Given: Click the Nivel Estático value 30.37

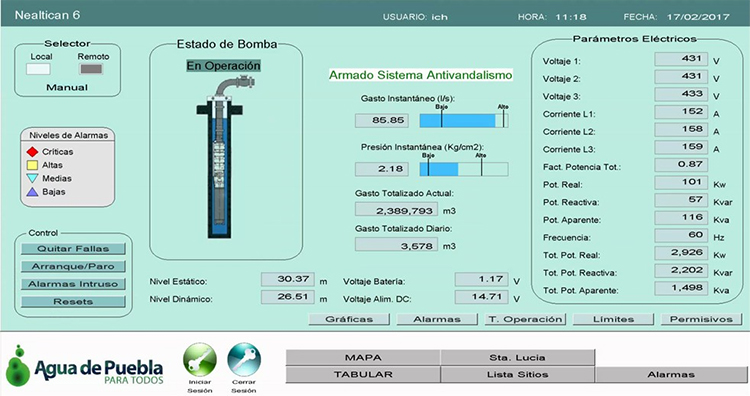Looking at the screenshot, I should [287, 279].
